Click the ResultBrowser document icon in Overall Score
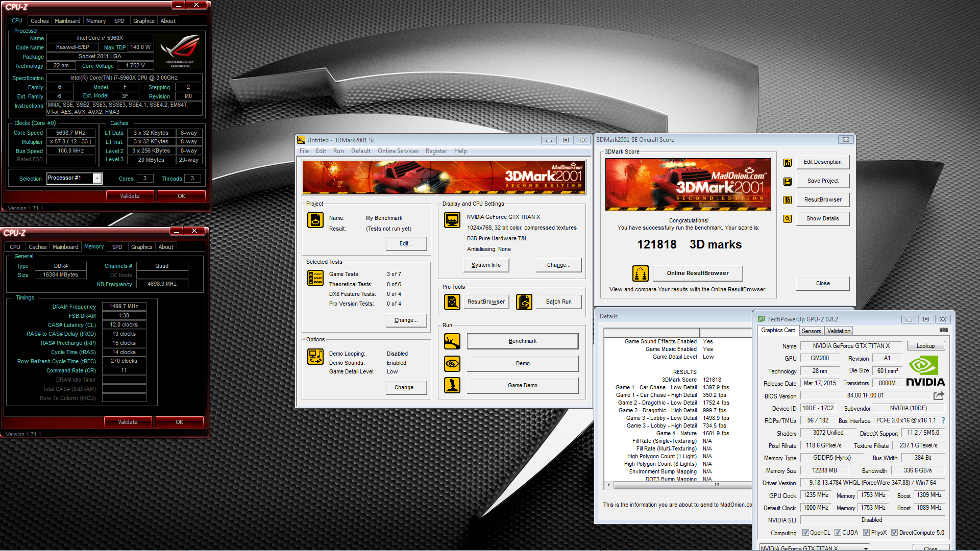Image resolution: width=980 pixels, height=551 pixels. 788,200
